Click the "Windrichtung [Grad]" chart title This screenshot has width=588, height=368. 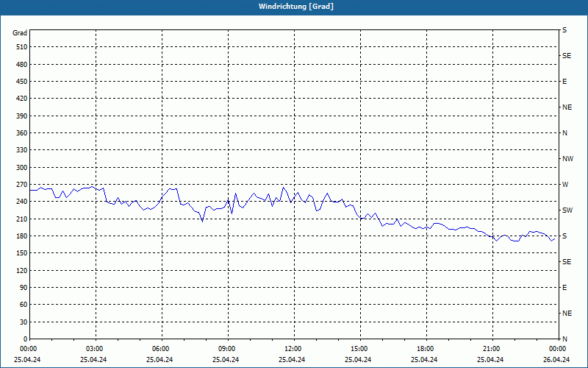click(296, 7)
